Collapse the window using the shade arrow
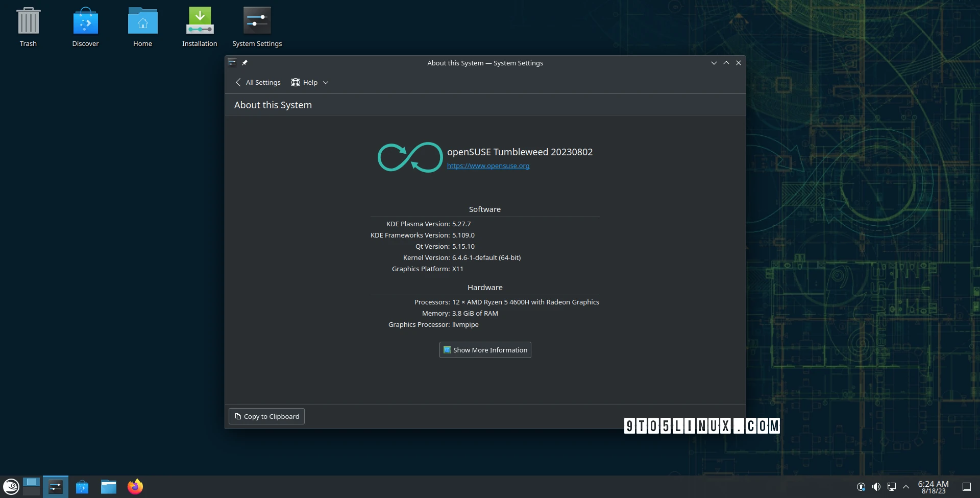980x498 pixels. 714,63
